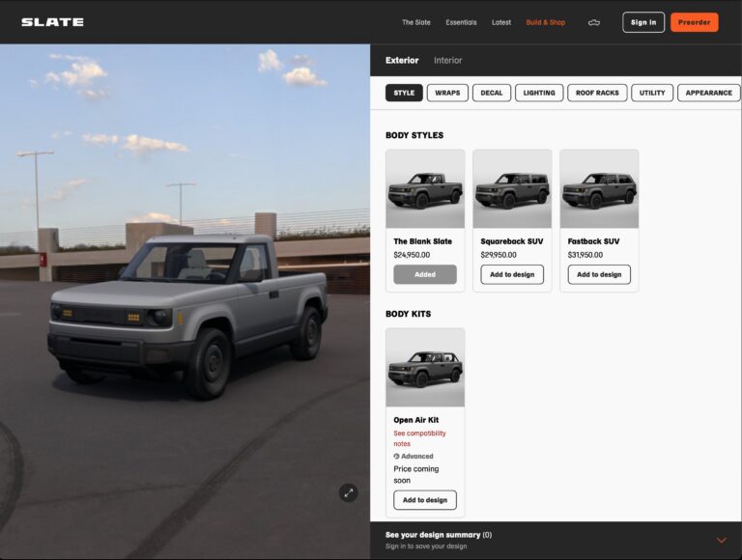Switch to the Exterior tab
This screenshot has width=742, height=560.
pos(402,60)
